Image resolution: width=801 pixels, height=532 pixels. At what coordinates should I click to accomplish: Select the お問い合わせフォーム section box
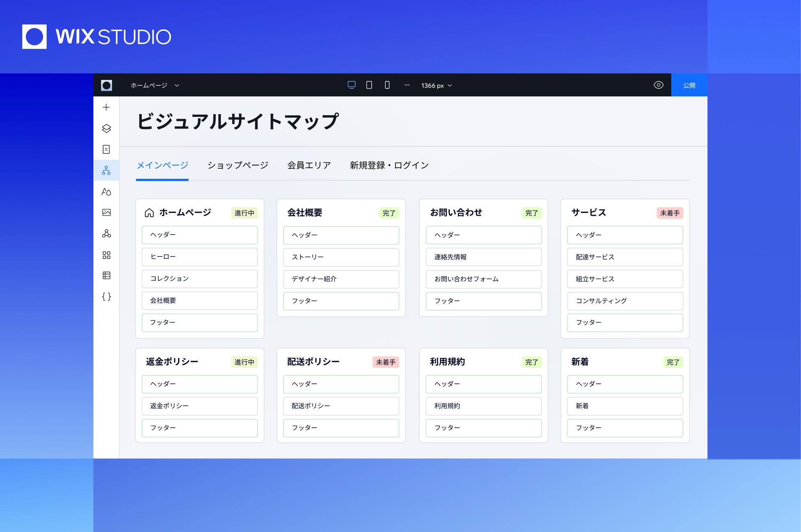(483, 279)
